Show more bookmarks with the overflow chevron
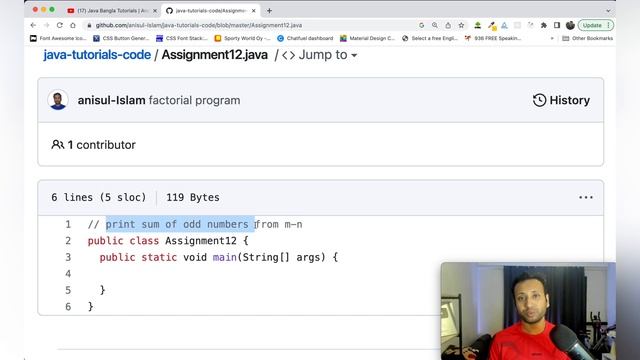The height and width of the screenshot is (360, 640). 552,38
